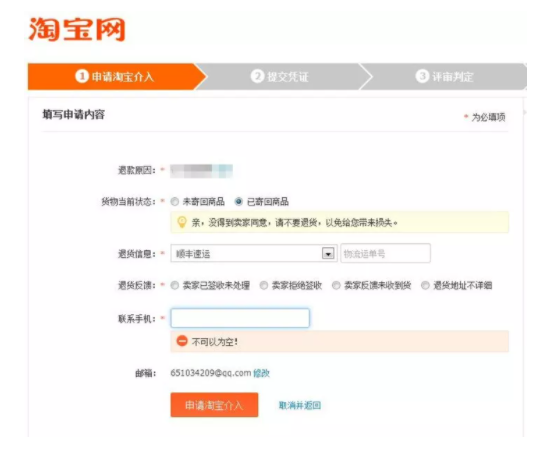
Task: Click the 货物当前状态 field label
Action: 129,201
